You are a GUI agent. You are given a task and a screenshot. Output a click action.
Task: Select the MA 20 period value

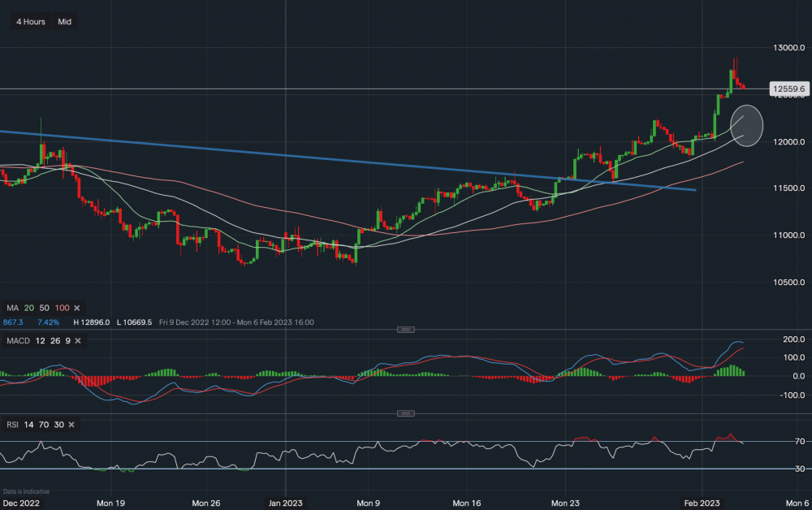tap(29, 309)
